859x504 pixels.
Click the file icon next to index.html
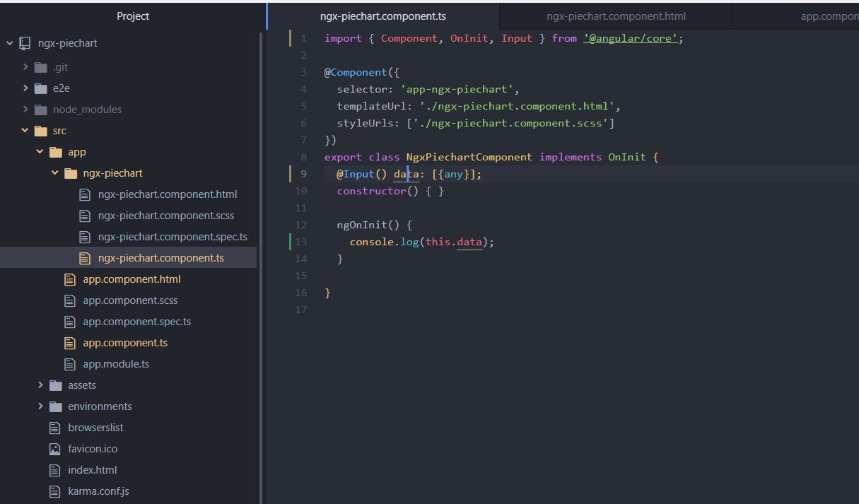[54, 469]
